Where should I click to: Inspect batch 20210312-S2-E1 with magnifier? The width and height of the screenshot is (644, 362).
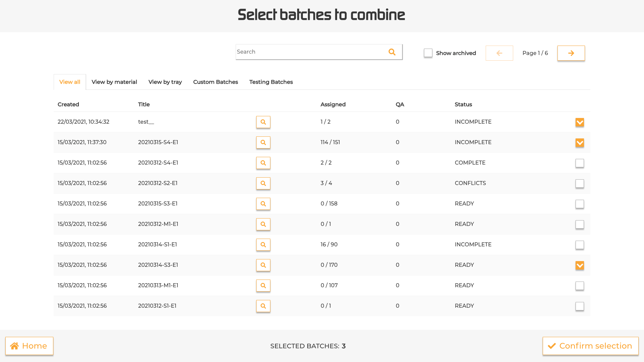263,183
